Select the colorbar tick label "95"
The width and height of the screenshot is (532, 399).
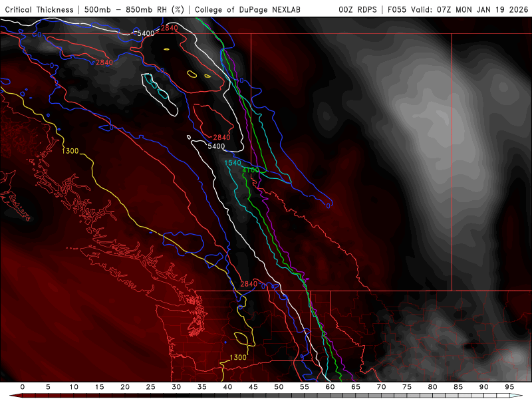[x=509, y=387]
